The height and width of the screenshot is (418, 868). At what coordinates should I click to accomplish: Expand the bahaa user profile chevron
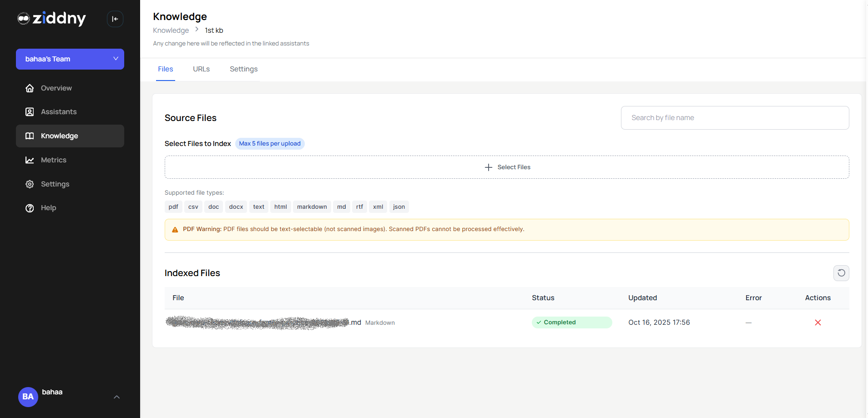pos(116,397)
